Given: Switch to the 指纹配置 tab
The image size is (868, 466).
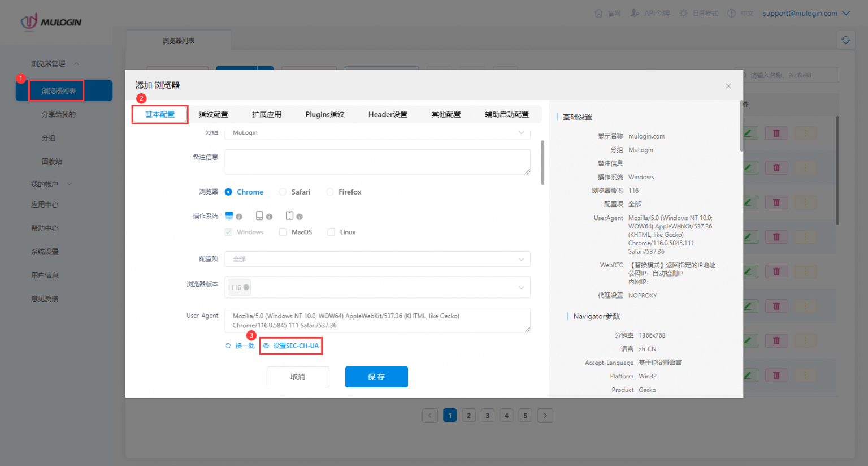Looking at the screenshot, I should 213,114.
